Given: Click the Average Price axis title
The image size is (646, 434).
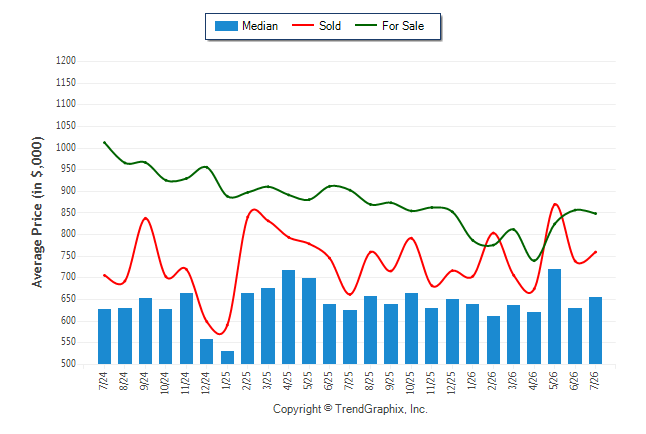Looking at the screenshot, I should point(37,212).
